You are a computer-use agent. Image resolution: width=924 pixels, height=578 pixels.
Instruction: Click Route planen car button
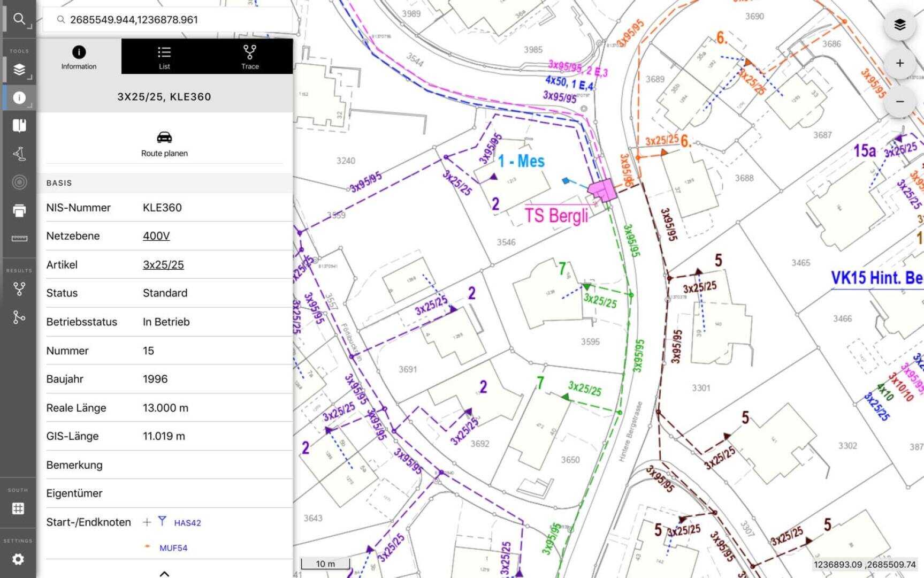[164, 143]
